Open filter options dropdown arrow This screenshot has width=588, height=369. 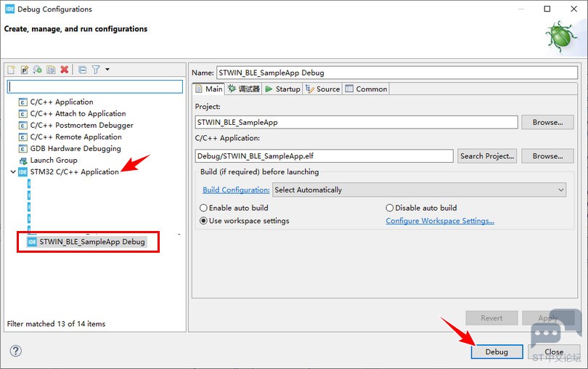[107, 70]
